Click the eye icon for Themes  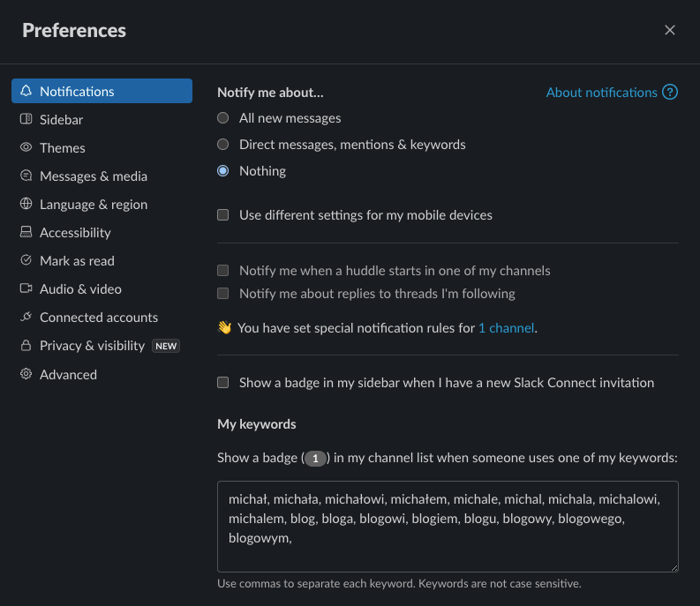[26, 147]
